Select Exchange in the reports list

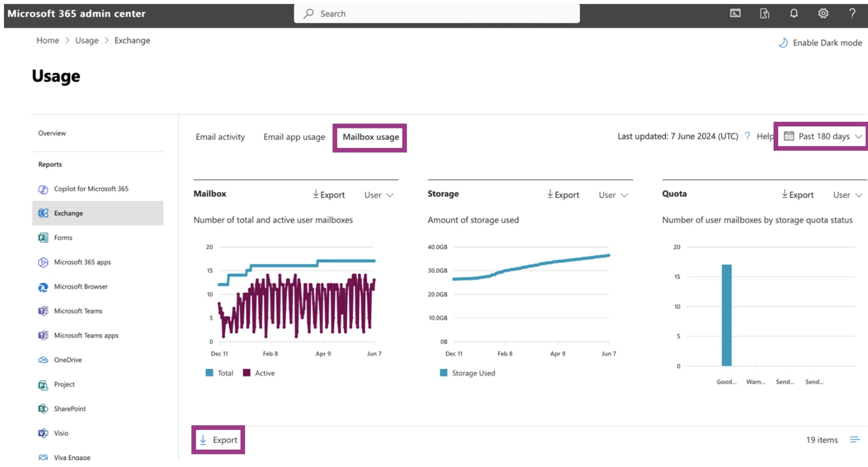pos(97,213)
